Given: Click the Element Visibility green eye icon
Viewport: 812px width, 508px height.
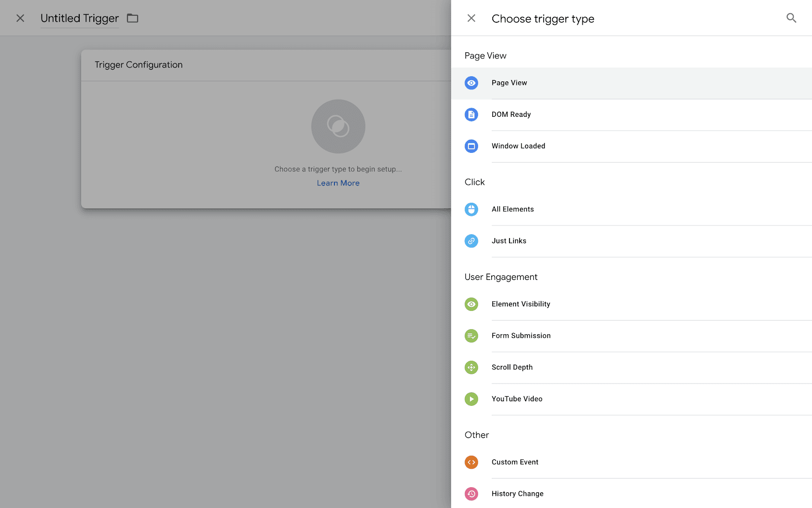Looking at the screenshot, I should [471, 304].
